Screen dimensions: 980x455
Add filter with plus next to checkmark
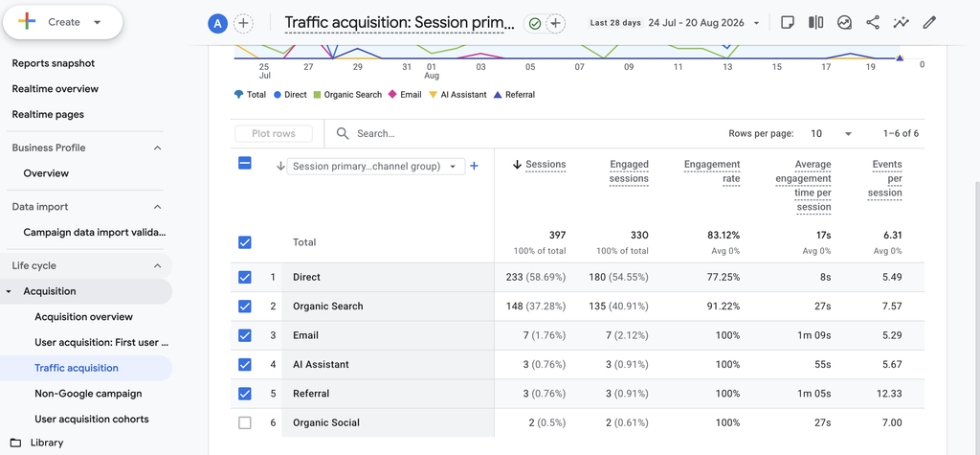click(x=555, y=24)
